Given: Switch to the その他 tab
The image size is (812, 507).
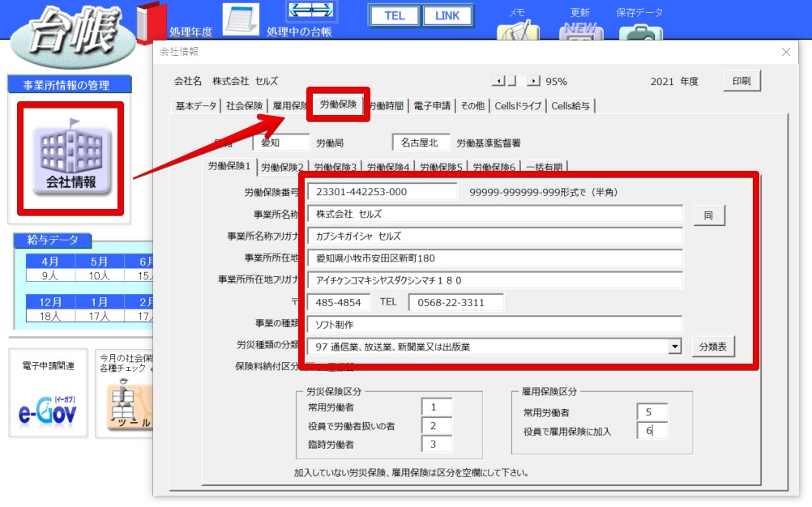Looking at the screenshot, I should point(472,106).
